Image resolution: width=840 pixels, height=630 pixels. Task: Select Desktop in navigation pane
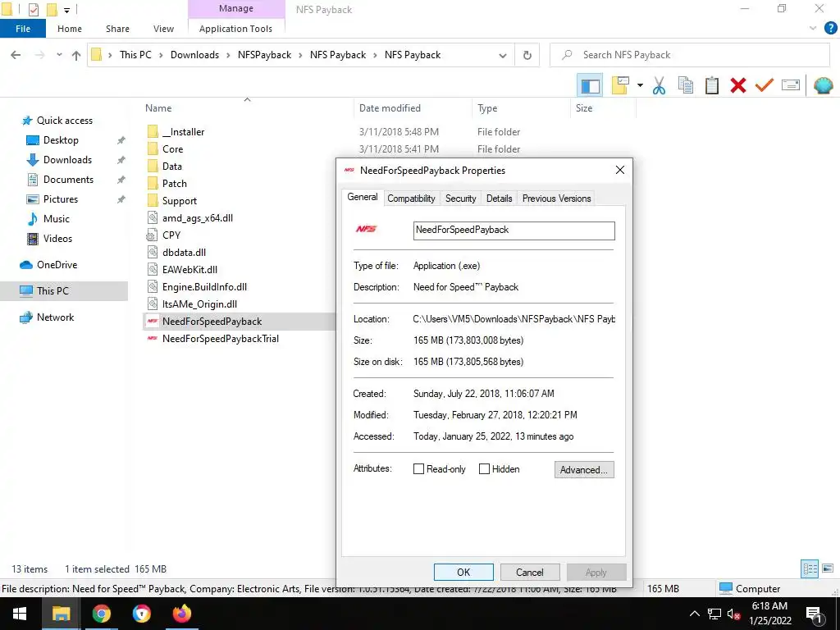(x=61, y=139)
